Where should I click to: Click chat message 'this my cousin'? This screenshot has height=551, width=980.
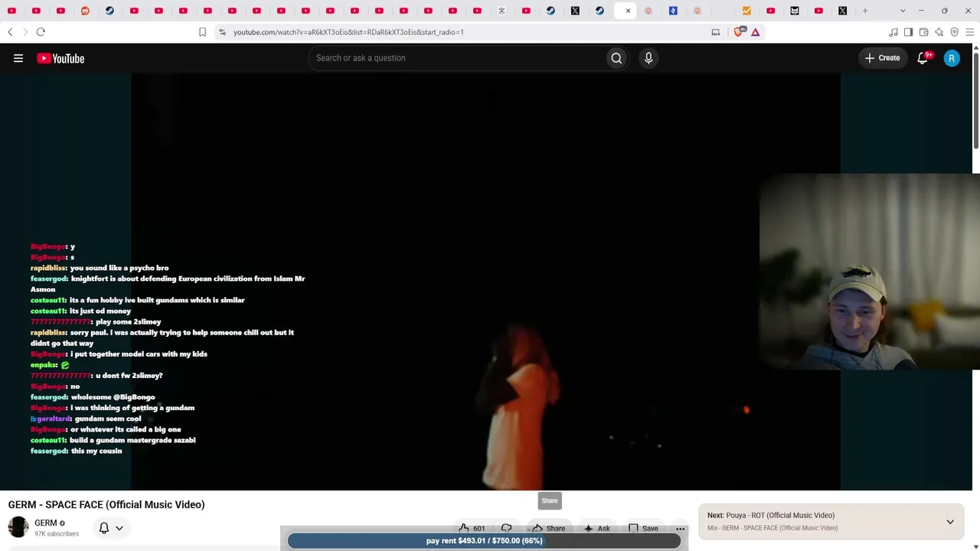96,452
